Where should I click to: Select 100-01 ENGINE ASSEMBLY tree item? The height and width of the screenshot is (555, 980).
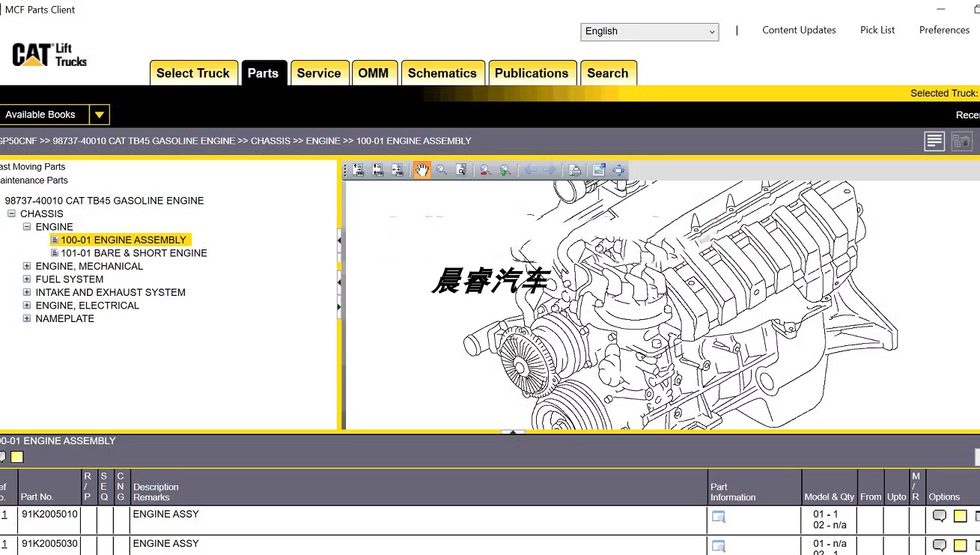tap(124, 240)
